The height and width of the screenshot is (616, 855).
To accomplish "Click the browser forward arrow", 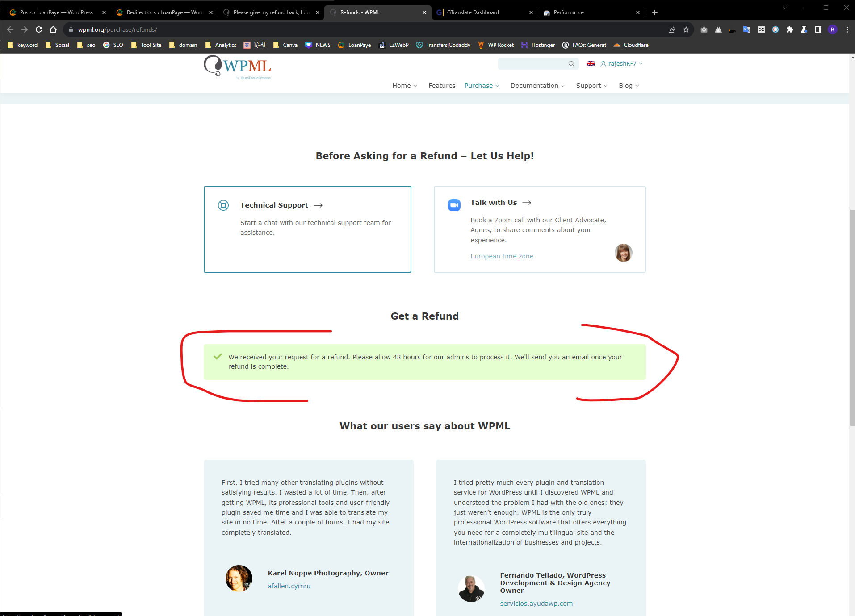I will (25, 29).
